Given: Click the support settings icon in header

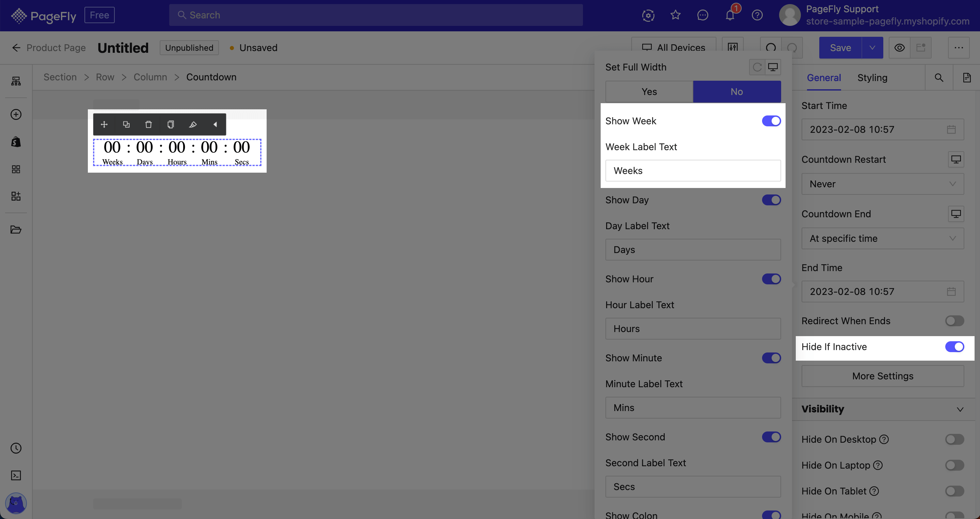Looking at the screenshot, I should tap(648, 15).
